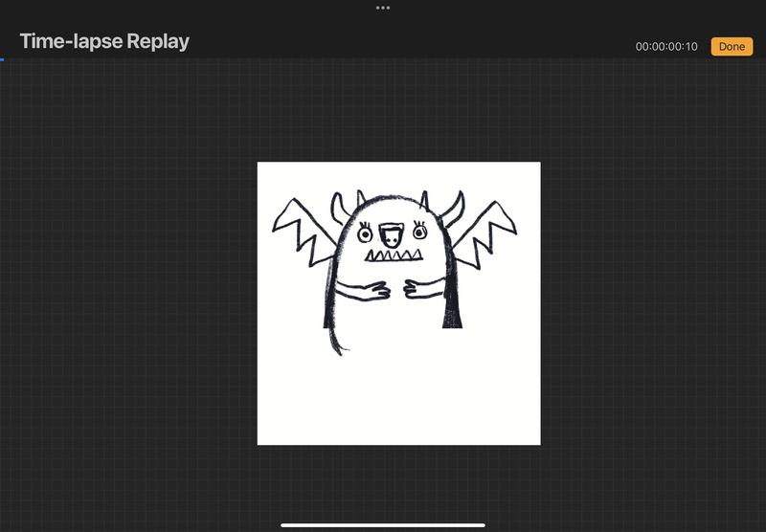This screenshot has height=532, width=766.
Task: Click the blue replay progress bar
Action: pyautogui.click(x=2, y=59)
